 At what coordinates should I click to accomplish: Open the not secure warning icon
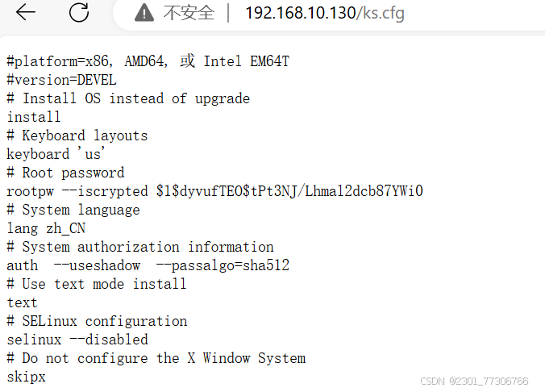(144, 13)
